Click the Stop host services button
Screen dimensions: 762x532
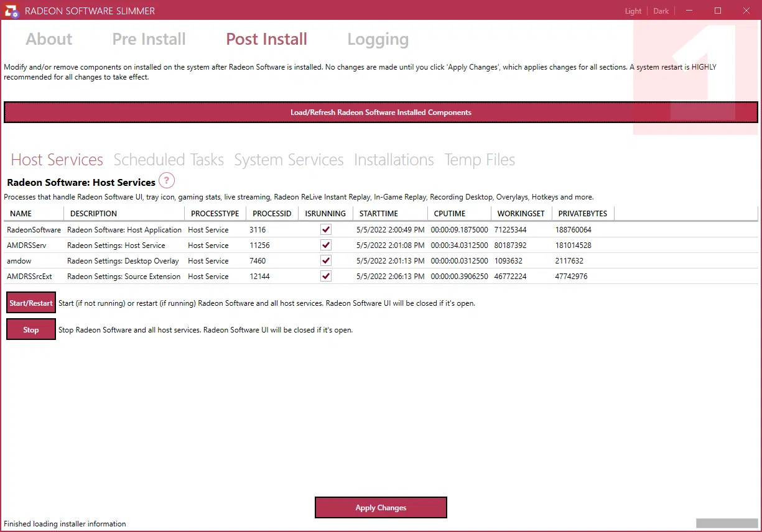[31, 329]
